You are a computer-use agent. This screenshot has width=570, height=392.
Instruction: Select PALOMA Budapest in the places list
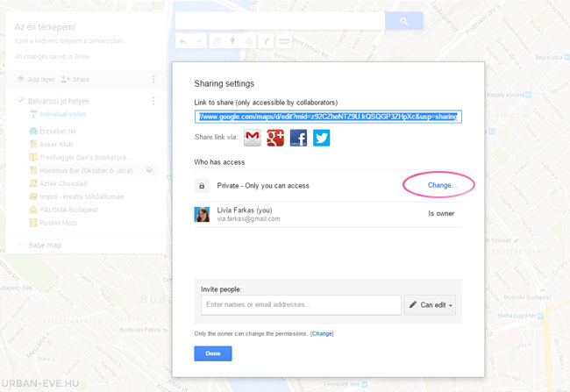(68, 210)
